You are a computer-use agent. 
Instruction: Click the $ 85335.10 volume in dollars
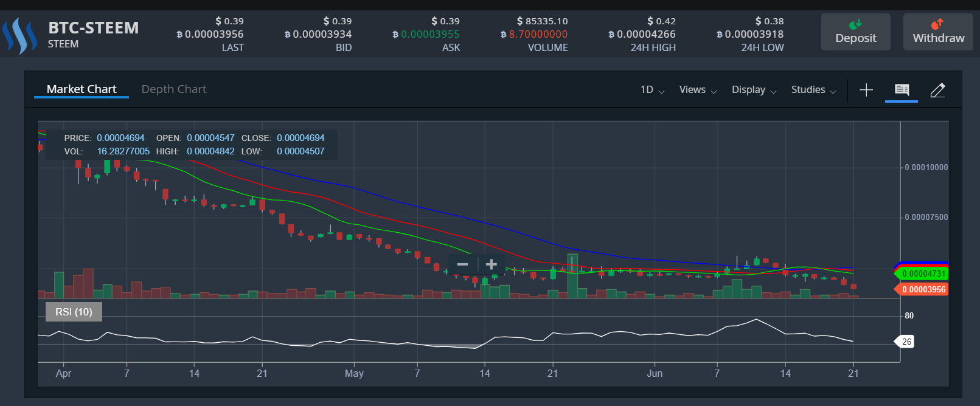(542, 21)
